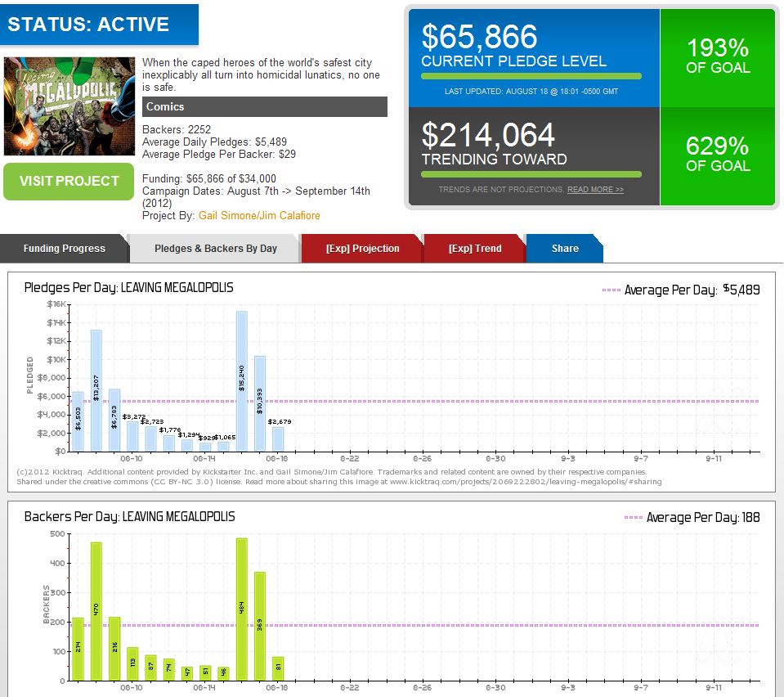Click the $13,207 pledges bar in chart
Viewport: 784px width, 697px height.
click(96, 390)
